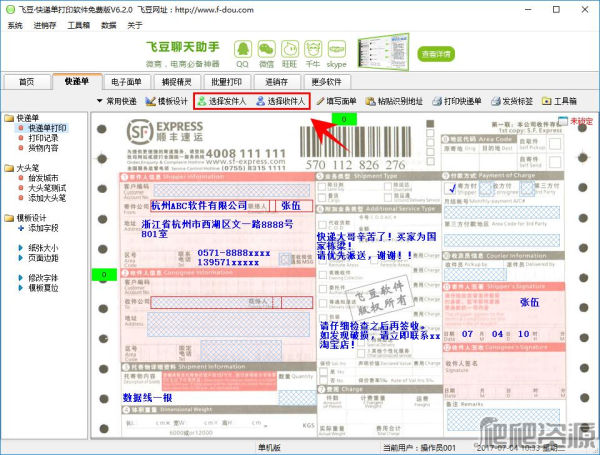Expand 页面边距 arrow in sidebar
The height and width of the screenshot is (455, 600).
click(x=21, y=258)
